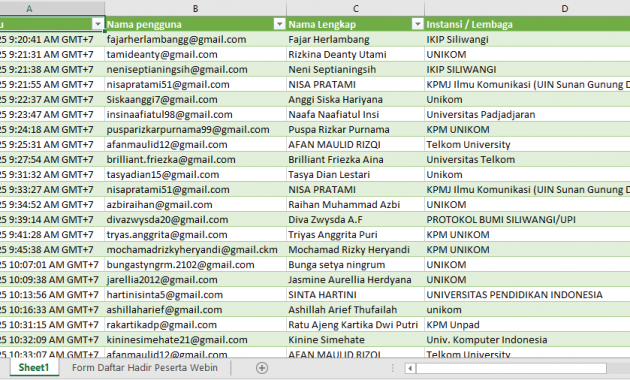
Task: Select cell tamideanty@gmail.com
Action: (x=196, y=54)
